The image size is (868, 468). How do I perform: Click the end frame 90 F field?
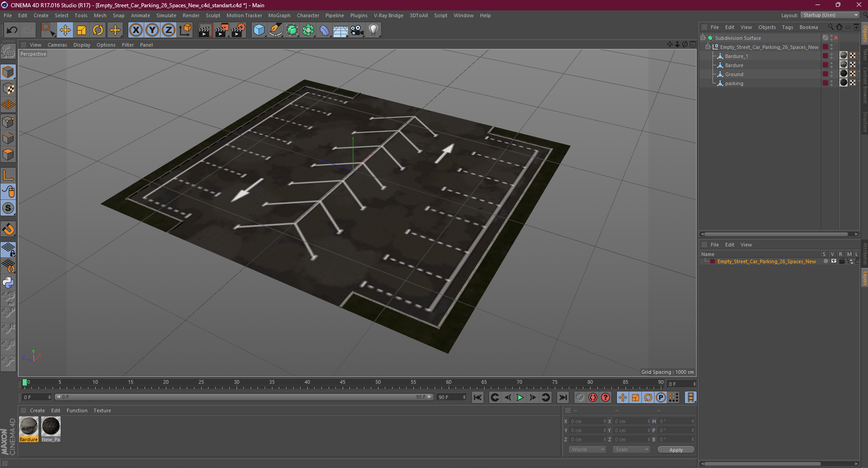pos(451,397)
